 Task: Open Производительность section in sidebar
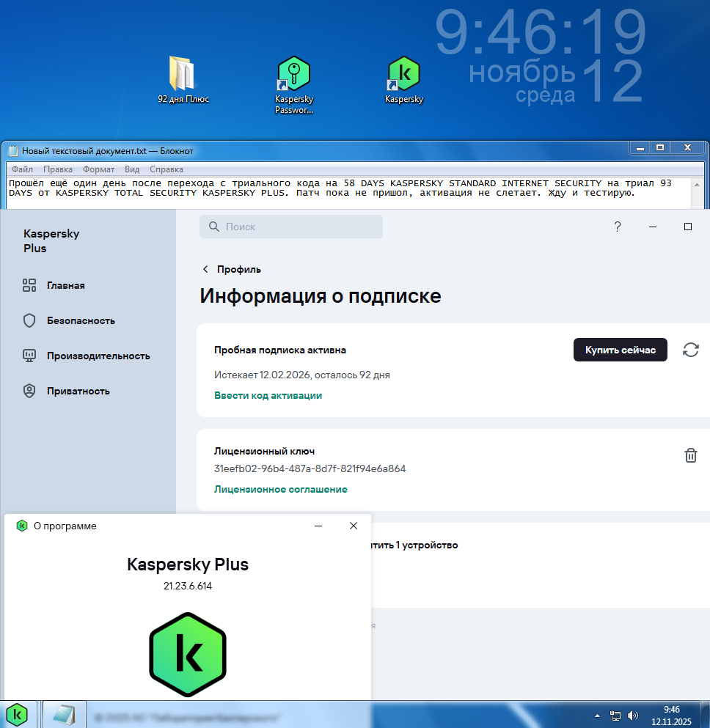coord(98,356)
